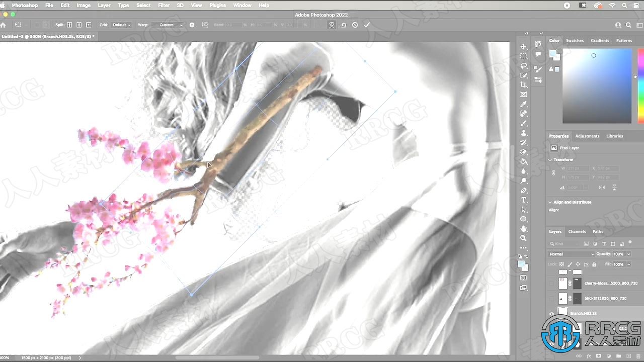Screen dimensions: 644x362
Task: Click the hue slider strip
Action: click(x=640, y=85)
